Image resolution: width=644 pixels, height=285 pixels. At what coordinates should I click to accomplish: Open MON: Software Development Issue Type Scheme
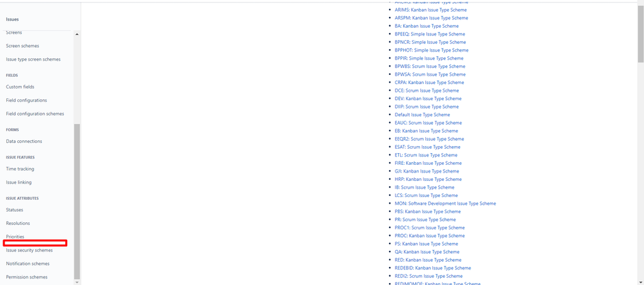[x=445, y=204]
